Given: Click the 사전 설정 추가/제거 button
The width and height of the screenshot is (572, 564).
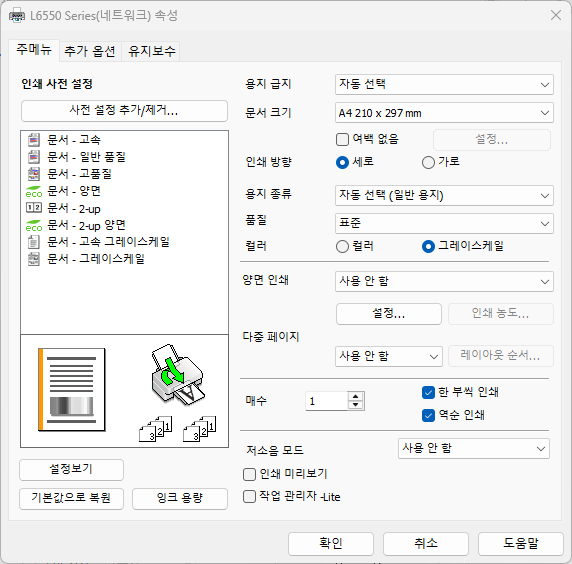Looking at the screenshot, I should point(124,111).
